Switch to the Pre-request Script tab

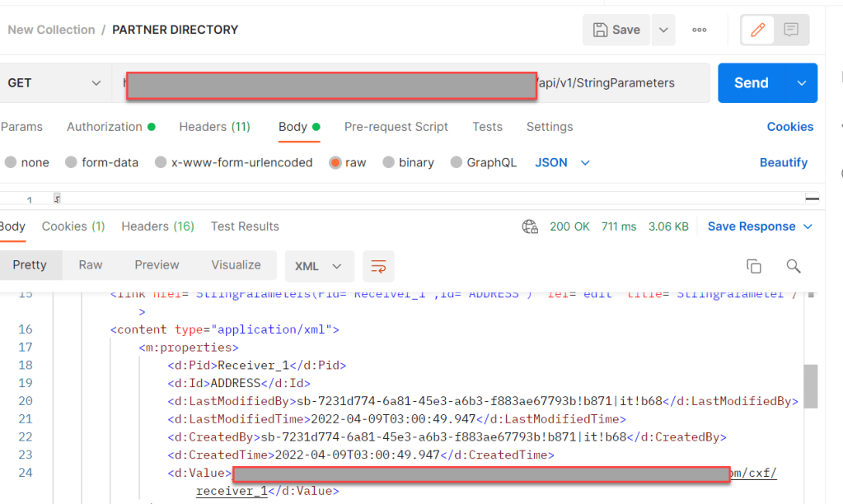click(x=396, y=127)
